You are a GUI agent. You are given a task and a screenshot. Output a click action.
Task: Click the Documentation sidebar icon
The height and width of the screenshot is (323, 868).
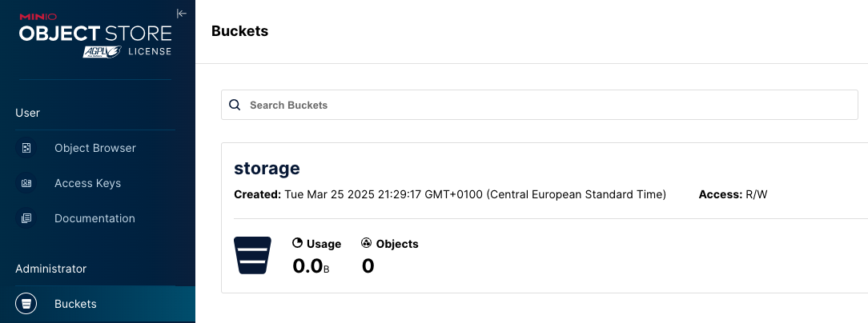26,218
